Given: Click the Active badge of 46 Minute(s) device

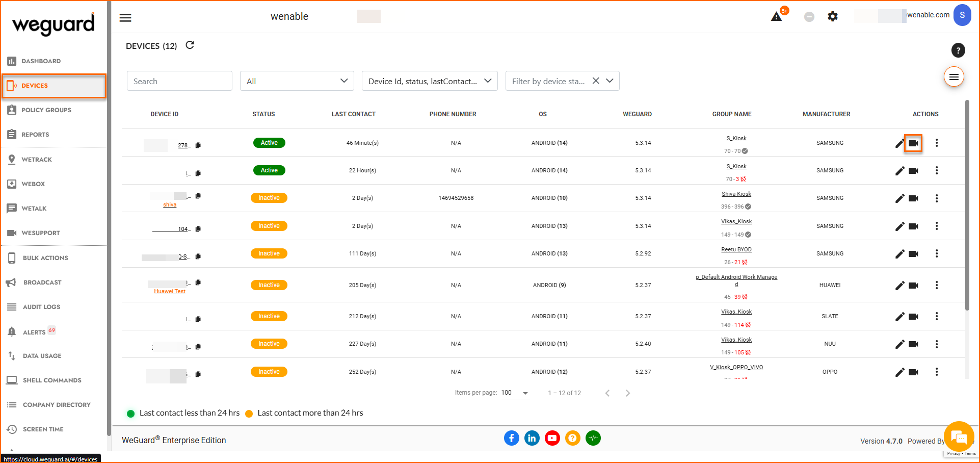Looking at the screenshot, I should [x=269, y=143].
